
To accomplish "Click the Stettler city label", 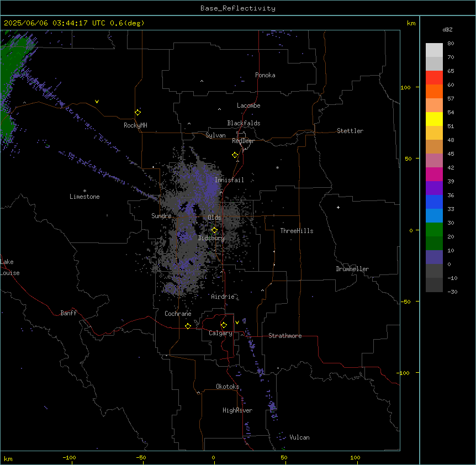I will pyautogui.click(x=350, y=131).
